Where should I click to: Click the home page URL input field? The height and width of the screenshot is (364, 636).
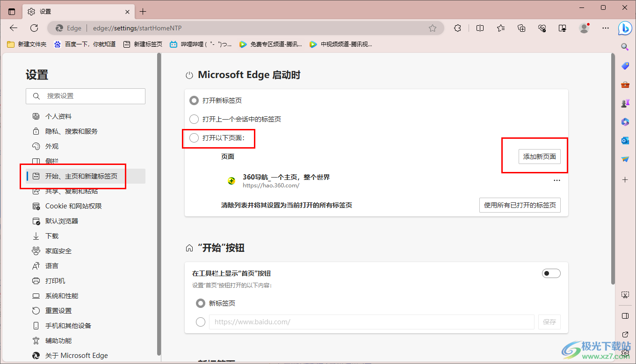(x=372, y=322)
